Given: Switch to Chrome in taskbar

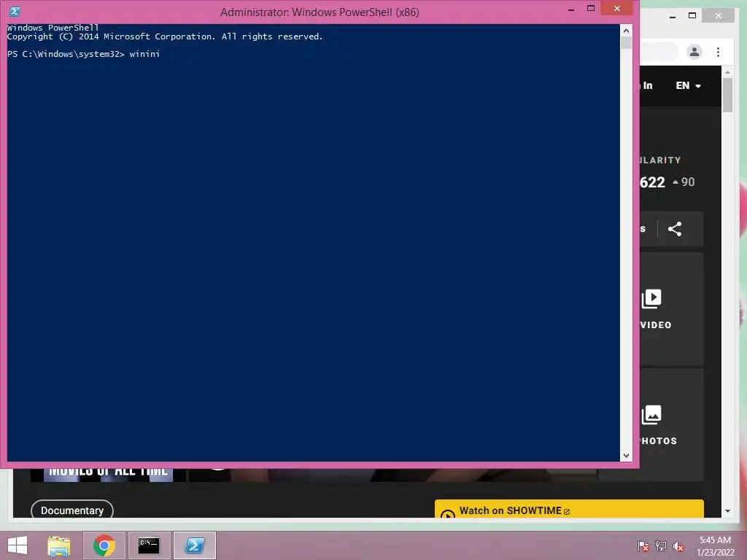Looking at the screenshot, I should click(104, 545).
